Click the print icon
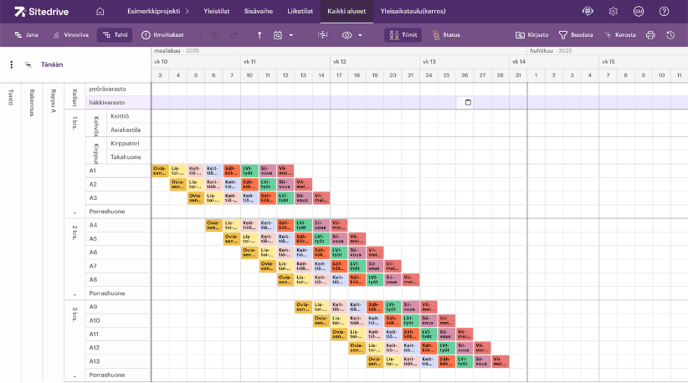Viewport: 688px width, 383px height. pos(650,35)
